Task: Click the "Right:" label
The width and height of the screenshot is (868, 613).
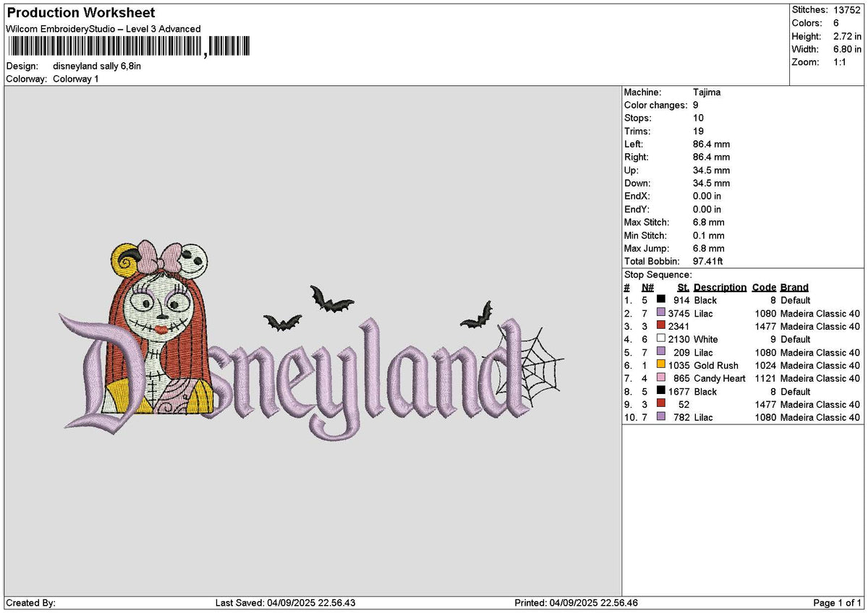Action: (x=637, y=157)
